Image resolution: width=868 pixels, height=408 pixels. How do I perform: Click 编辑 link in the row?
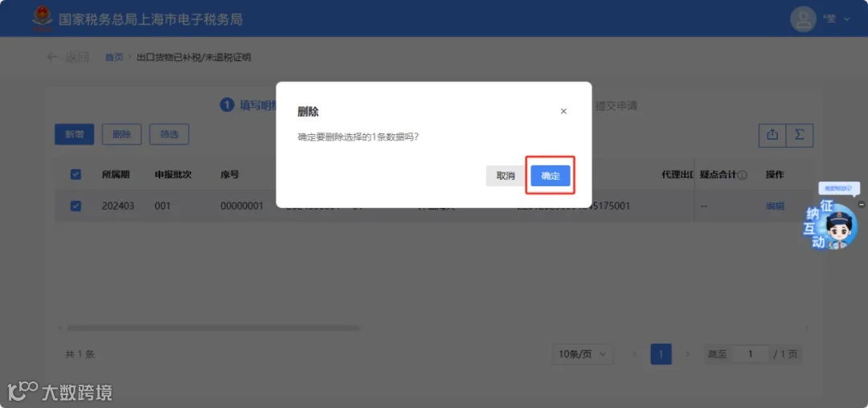775,206
